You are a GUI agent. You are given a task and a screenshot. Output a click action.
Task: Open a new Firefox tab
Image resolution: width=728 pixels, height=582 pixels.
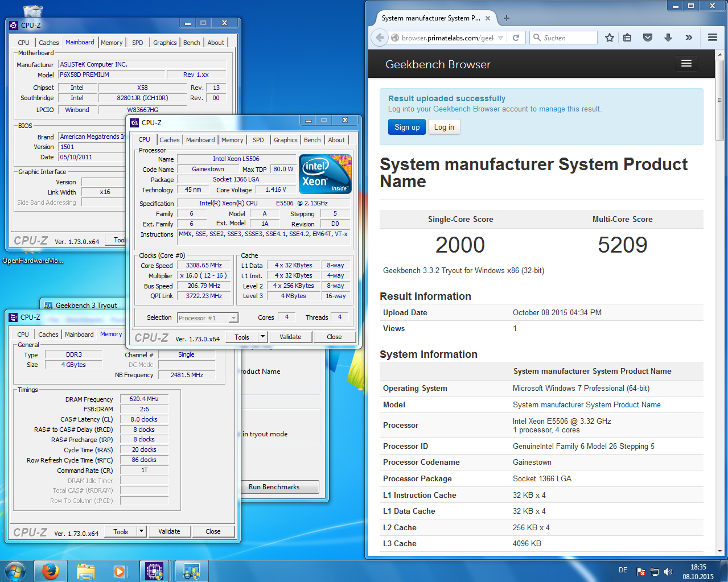tap(507, 18)
